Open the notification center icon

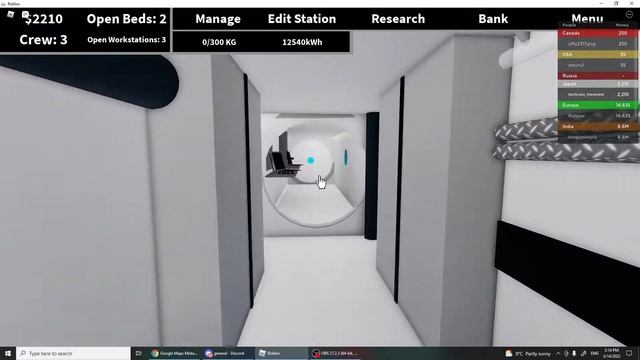tap(629, 353)
